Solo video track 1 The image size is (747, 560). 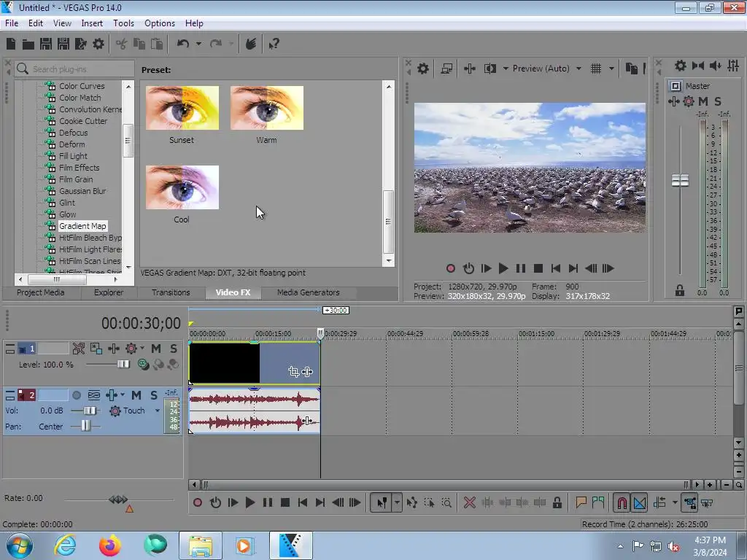[x=174, y=349]
